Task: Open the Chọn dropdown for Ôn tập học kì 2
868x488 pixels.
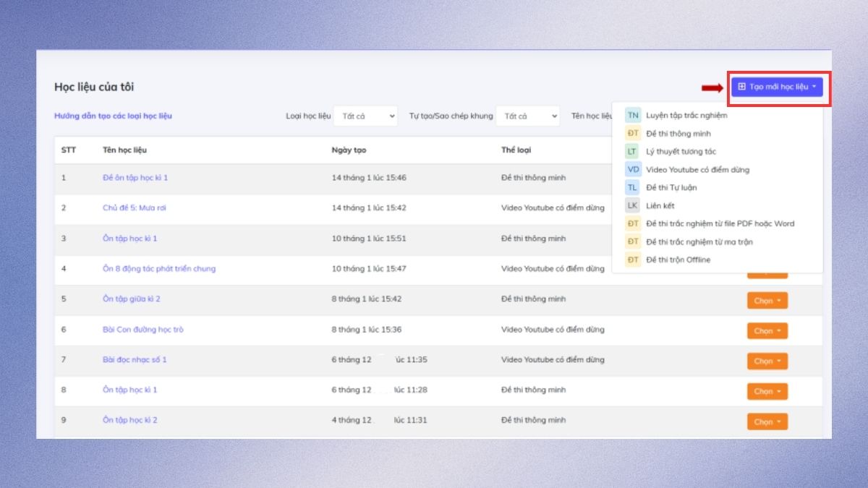Action: tap(767, 422)
